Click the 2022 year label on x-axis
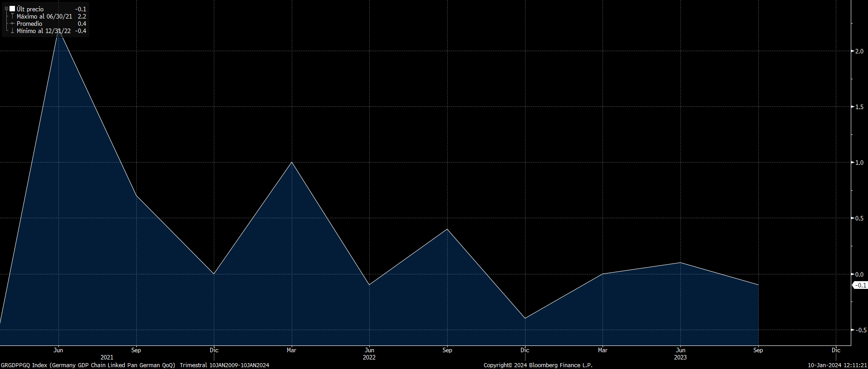 point(369,357)
